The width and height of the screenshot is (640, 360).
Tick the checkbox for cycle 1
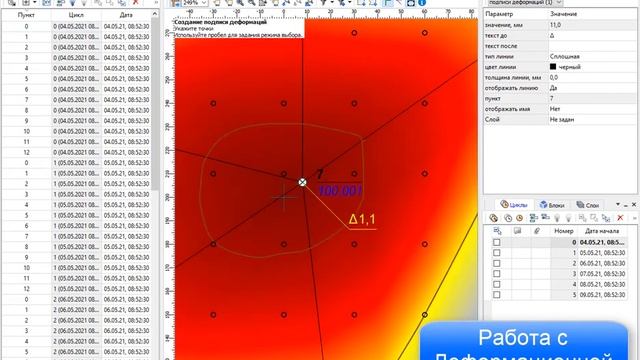click(x=496, y=253)
